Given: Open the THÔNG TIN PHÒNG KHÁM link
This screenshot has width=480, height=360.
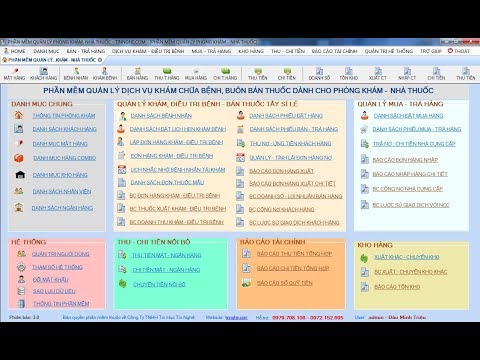Looking at the screenshot, I should tap(64, 116).
